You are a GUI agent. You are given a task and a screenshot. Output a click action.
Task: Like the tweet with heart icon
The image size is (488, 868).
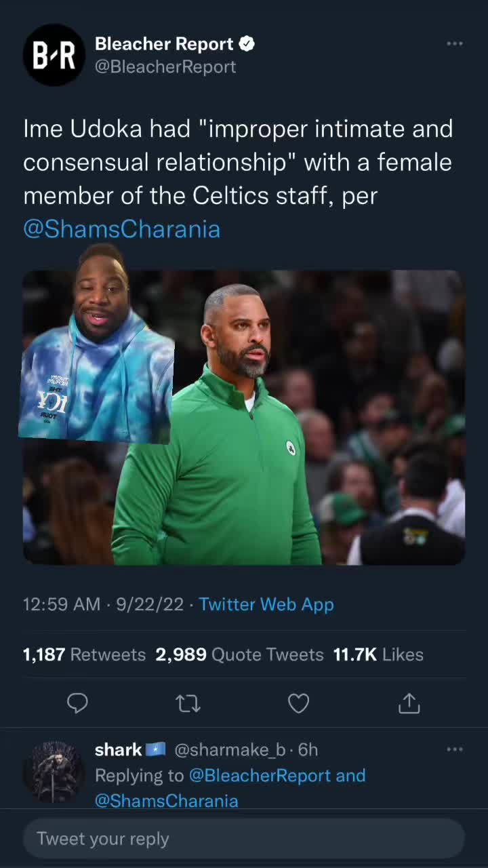point(298,704)
